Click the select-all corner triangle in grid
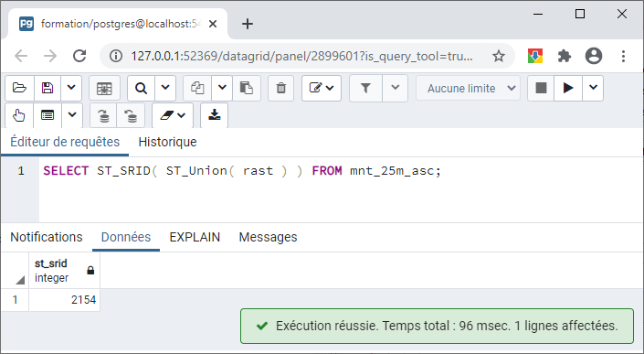Image resolution: width=644 pixels, height=354 pixels. pyautogui.click(x=19, y=281)
